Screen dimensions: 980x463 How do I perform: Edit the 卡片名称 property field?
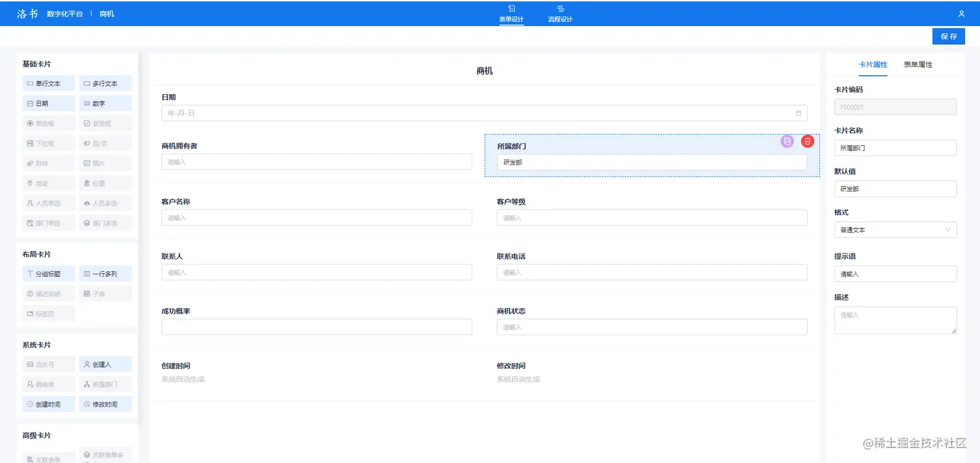coord(895,148)
